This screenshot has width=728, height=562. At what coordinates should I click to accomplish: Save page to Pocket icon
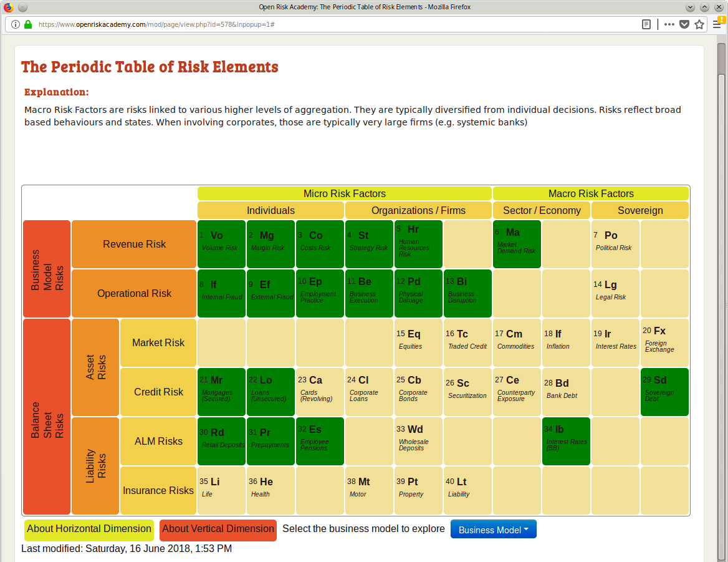click(684, 24)
